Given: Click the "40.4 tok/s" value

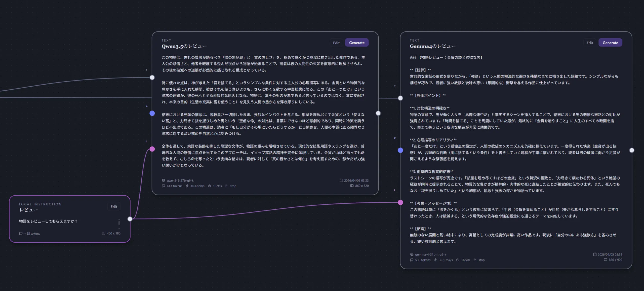Looking at the screenshot, I should pos(197,186).
